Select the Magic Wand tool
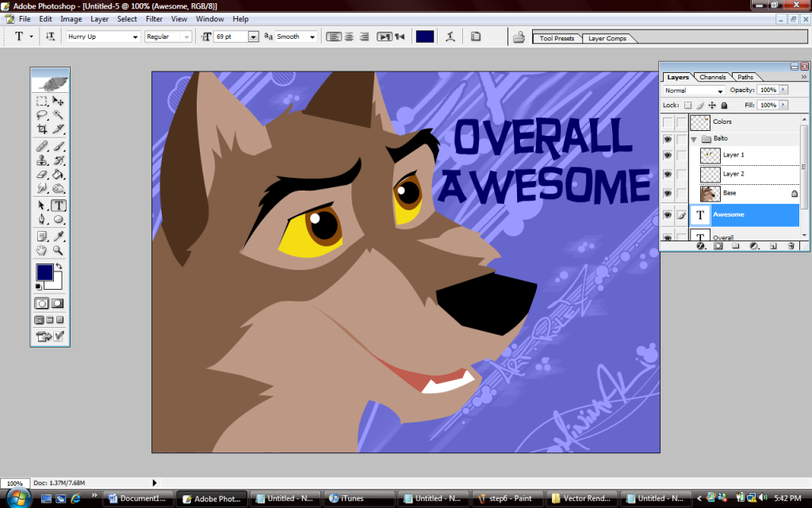Screen dimensions: 812x508 (x=58, y=114)
